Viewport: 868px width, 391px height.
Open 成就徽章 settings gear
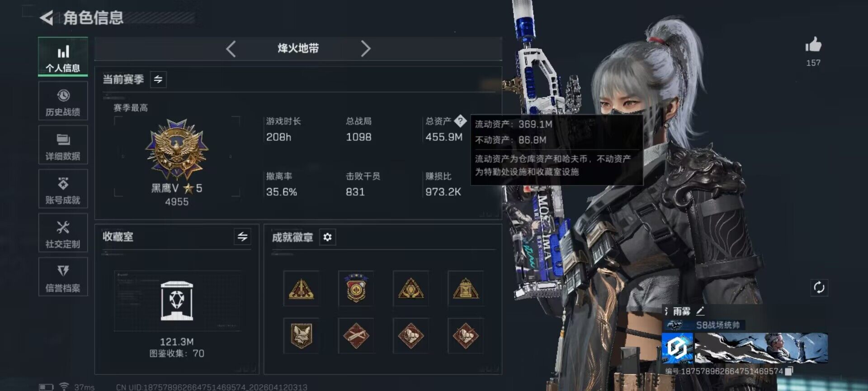click(327, 237)
